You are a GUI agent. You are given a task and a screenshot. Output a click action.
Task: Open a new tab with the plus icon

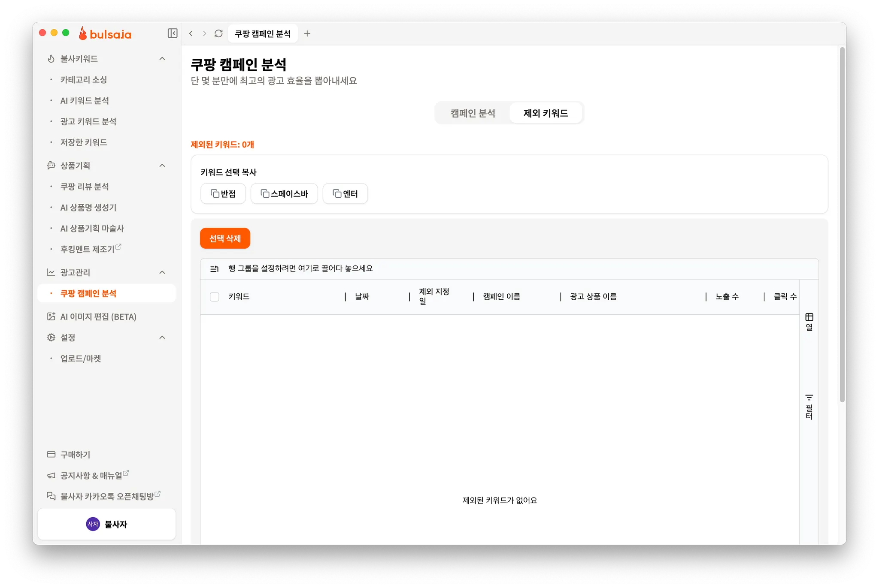pos(307,33)
